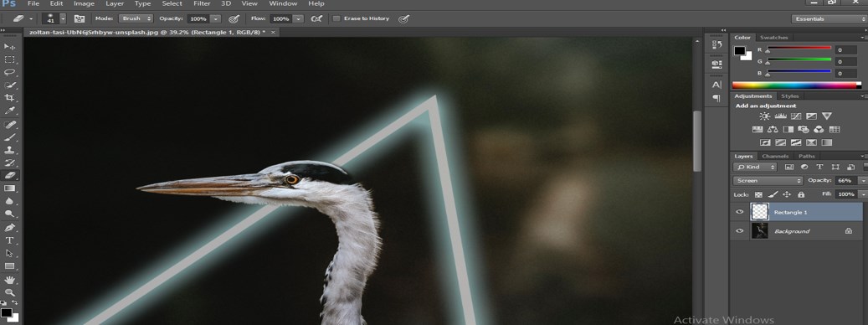The width and height of the screenshot is (868, 325).
Task: Select the Hand tool
Action: (x=9, y=280)
